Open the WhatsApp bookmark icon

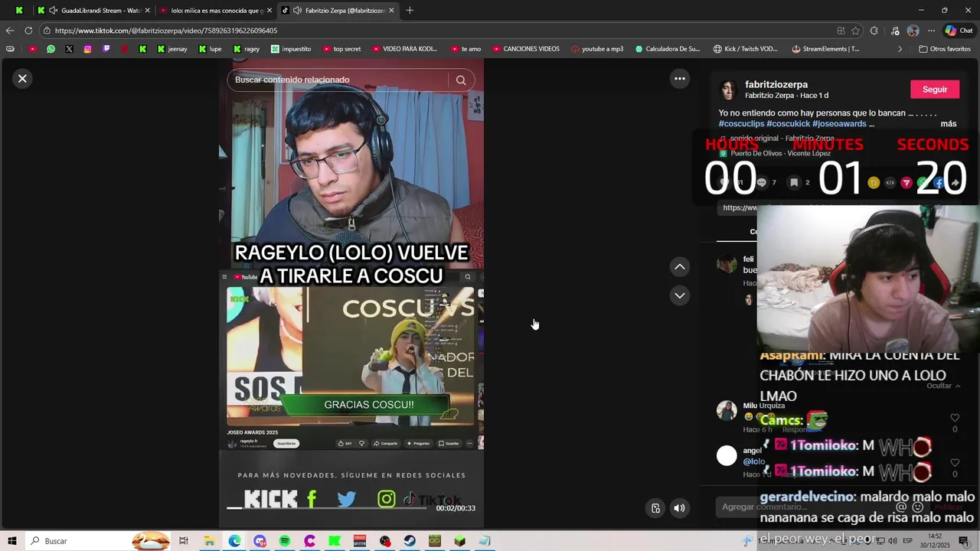pyautogui.click(x=51, y=49)
